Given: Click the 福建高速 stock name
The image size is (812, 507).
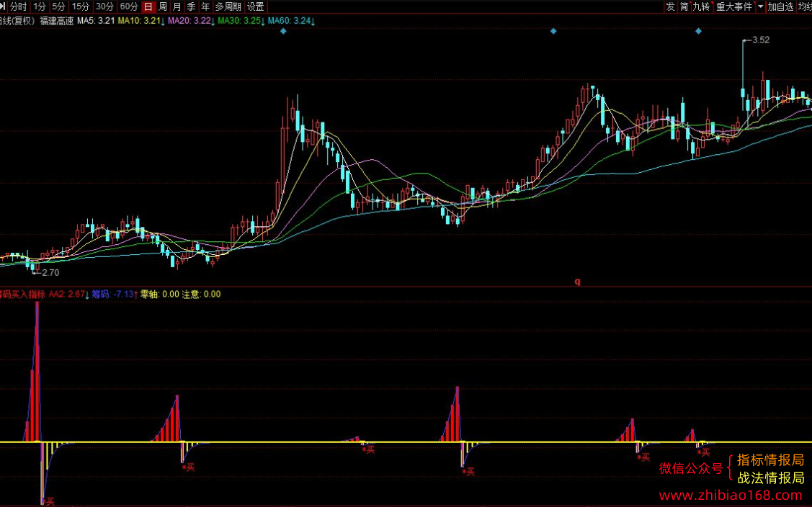Looking at the screenshot, I should [56, 21].
